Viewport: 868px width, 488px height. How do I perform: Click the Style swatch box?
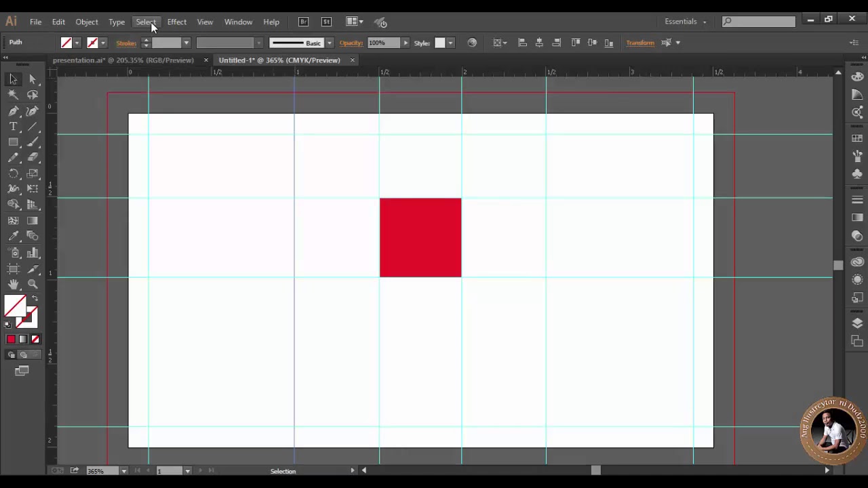(x=440, y=43)
